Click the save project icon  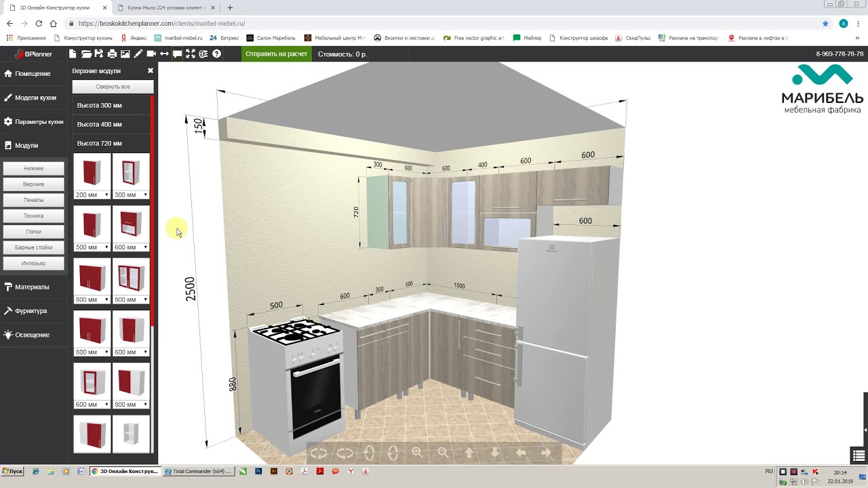click(99, 54)
